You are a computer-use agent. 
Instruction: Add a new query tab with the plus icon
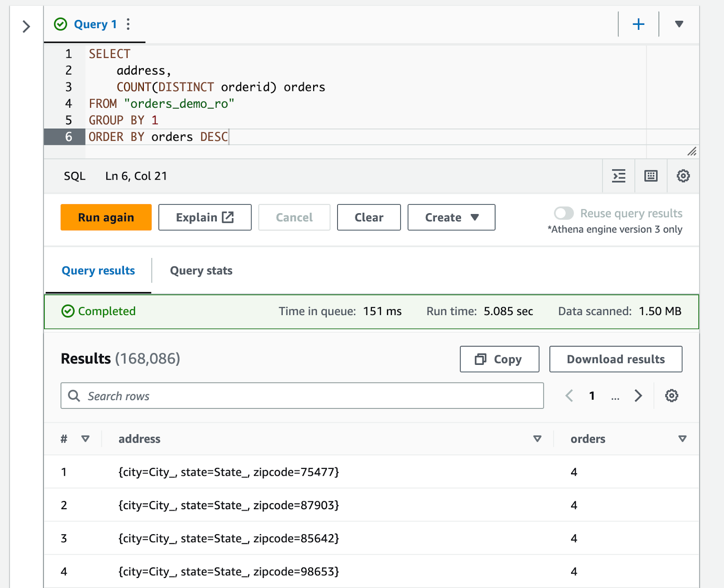(638, 24)
